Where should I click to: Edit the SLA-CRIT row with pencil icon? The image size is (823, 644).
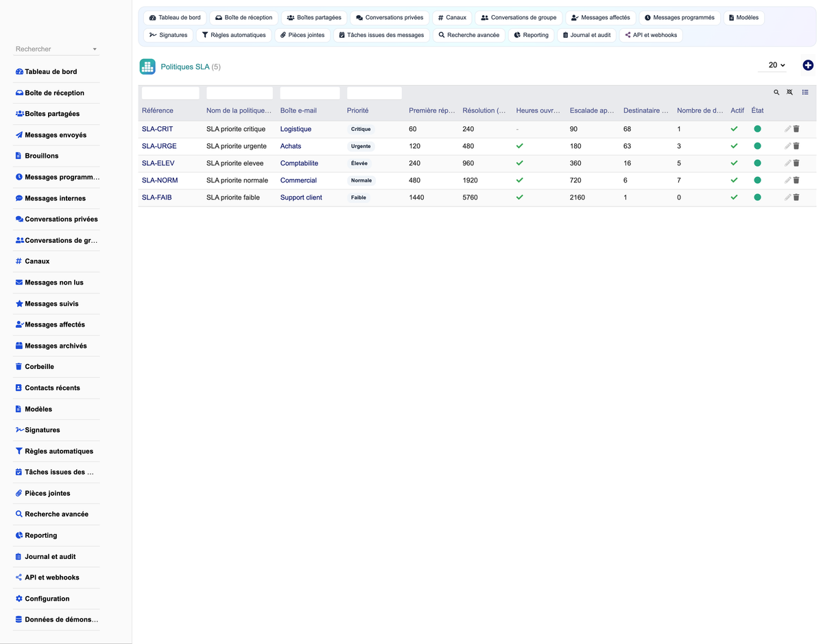pos(788,129)
